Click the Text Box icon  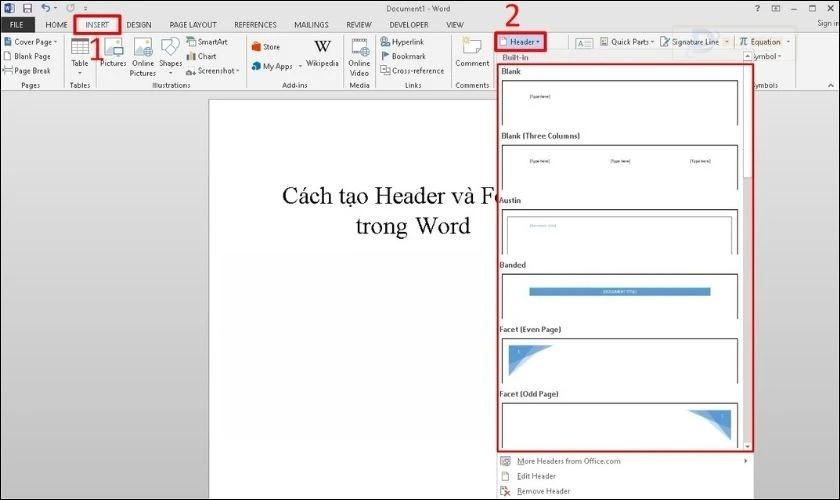point(583,43)
